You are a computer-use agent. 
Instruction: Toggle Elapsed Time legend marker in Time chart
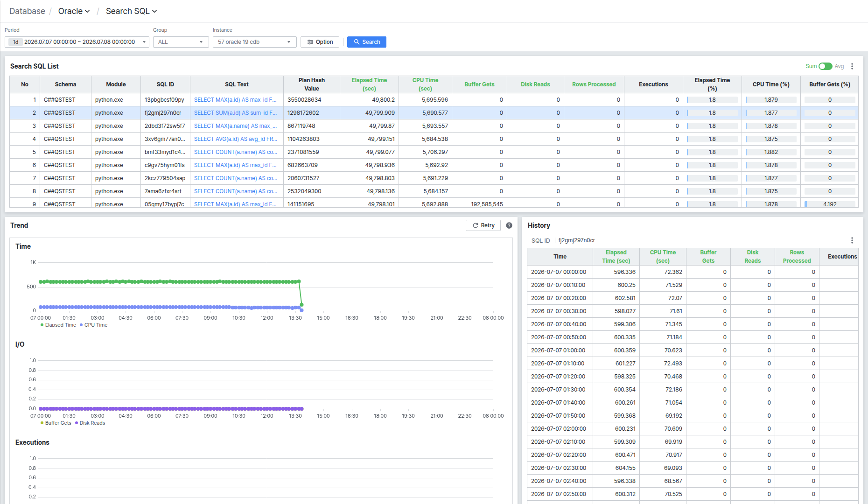42,325
